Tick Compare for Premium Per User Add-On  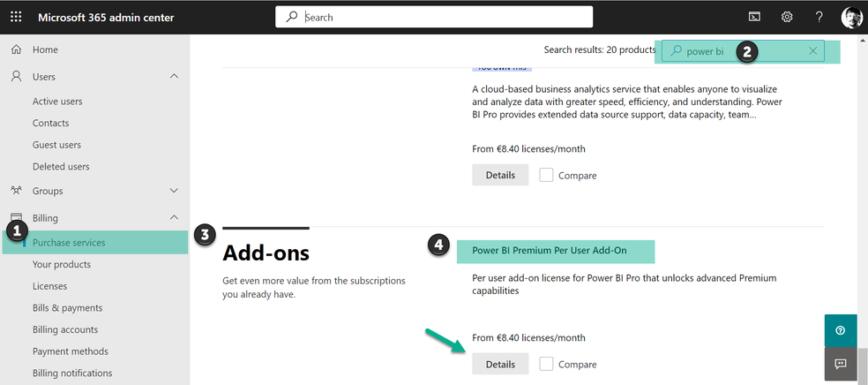point(546,364)
